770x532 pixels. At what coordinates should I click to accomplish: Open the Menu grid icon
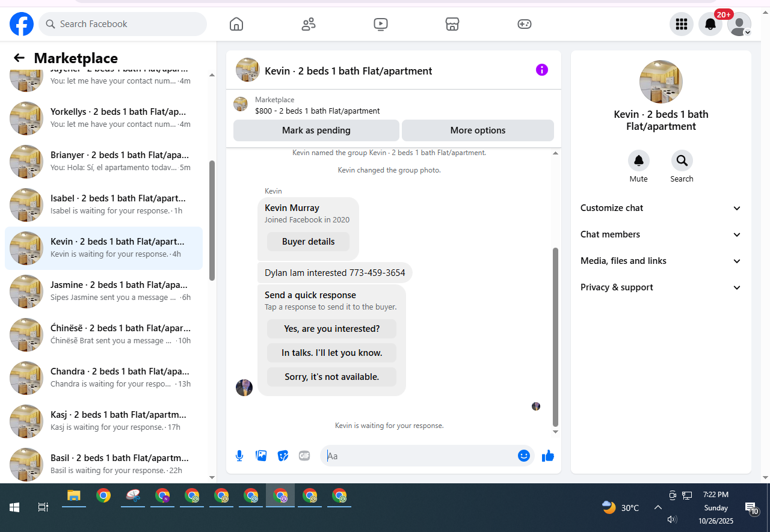(682, 24)
